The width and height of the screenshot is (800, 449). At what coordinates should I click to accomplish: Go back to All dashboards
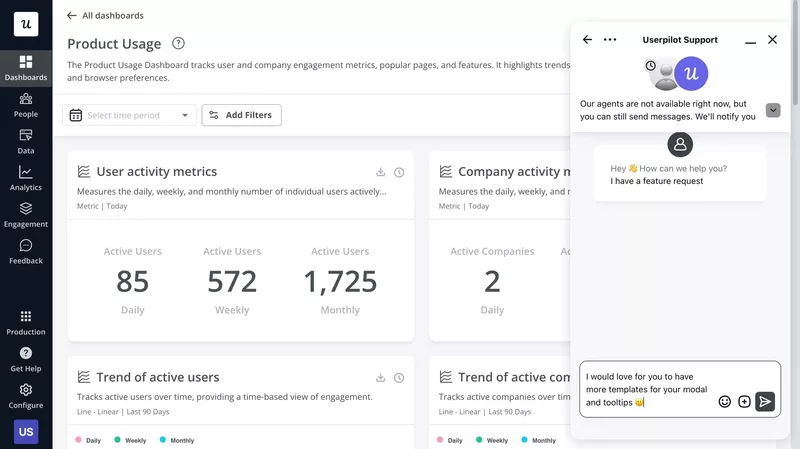[105, 16]
